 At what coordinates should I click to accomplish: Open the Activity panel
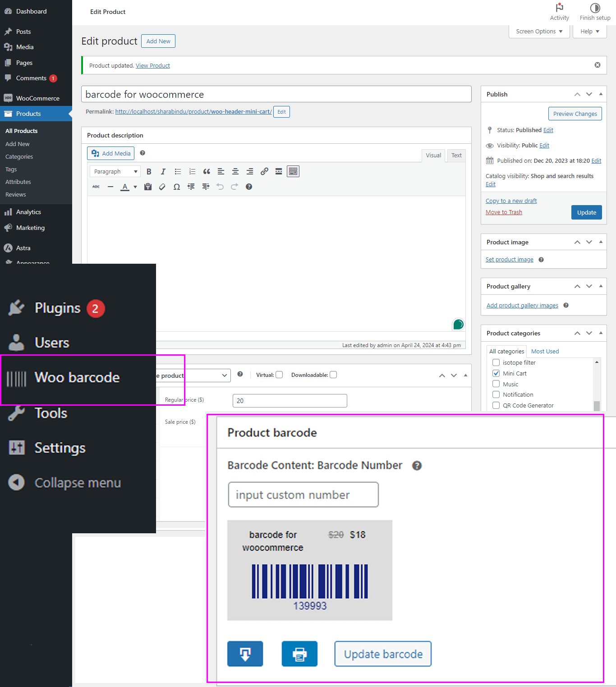coord(560,12)
